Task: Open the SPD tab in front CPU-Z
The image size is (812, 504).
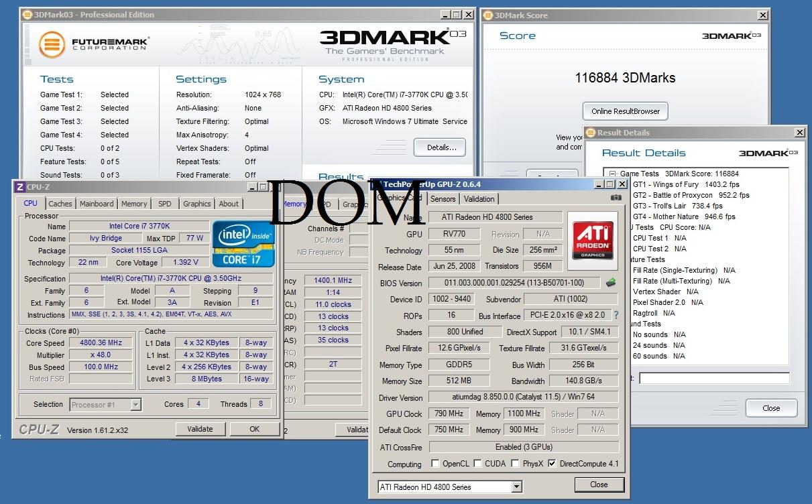Action: click(x=165, y=204)
